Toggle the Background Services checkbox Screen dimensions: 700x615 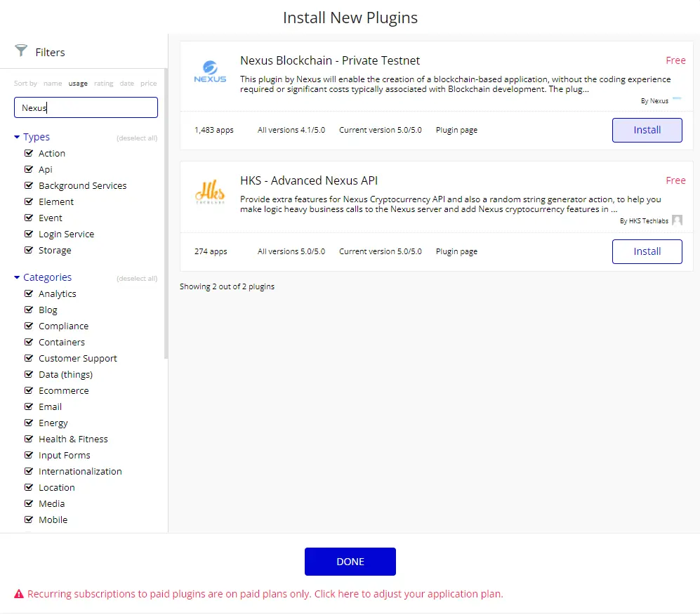(x=29, y=185)
